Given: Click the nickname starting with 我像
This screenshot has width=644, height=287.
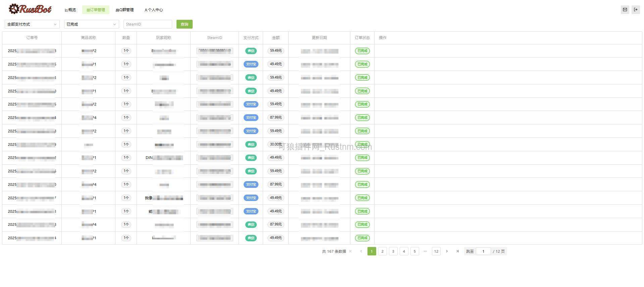Looking at the screenshot, I should coord(164,198).
